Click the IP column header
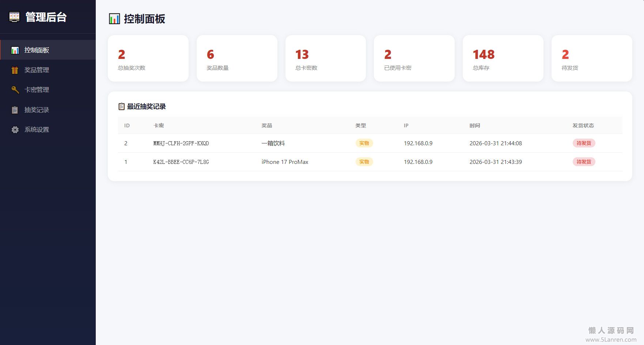Viewport: 644px width, 345px height. 406,125
